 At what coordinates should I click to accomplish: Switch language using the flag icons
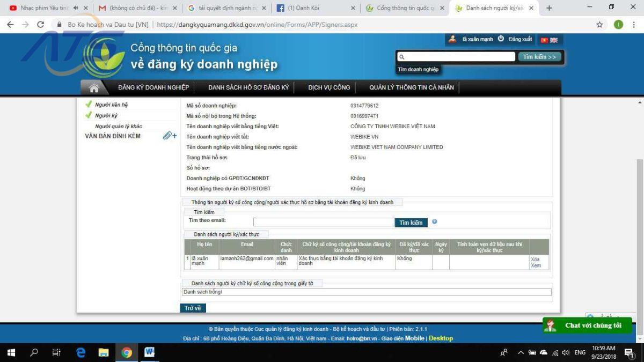point(549,40)
